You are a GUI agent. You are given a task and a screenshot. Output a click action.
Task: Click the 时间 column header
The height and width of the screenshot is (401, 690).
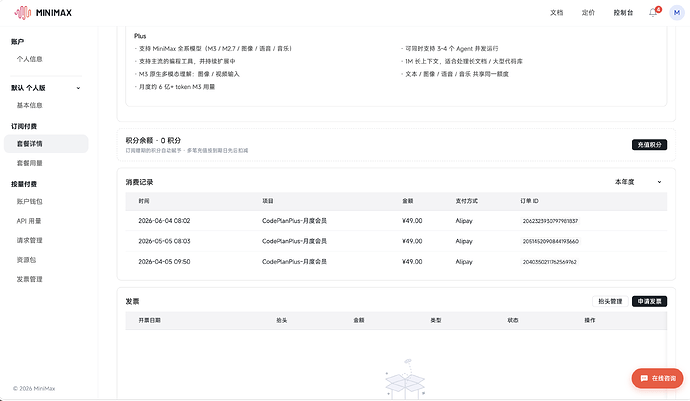point(144,201)
